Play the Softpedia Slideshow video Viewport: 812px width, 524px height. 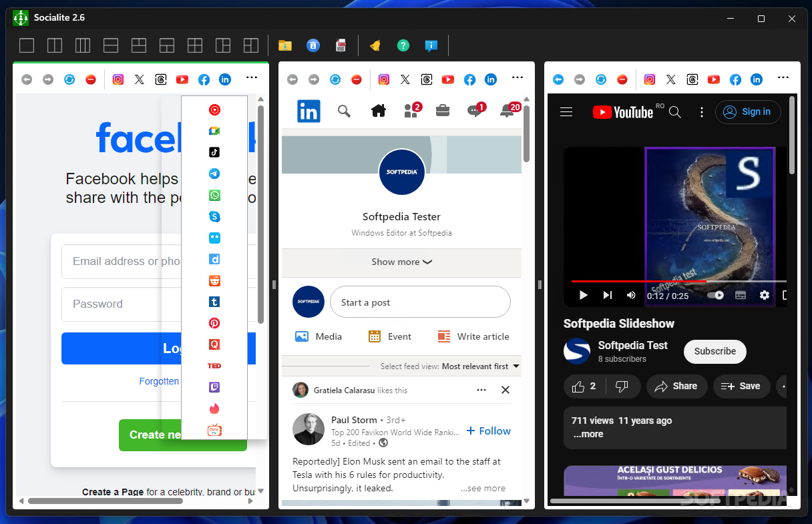(x=583, y=295)
